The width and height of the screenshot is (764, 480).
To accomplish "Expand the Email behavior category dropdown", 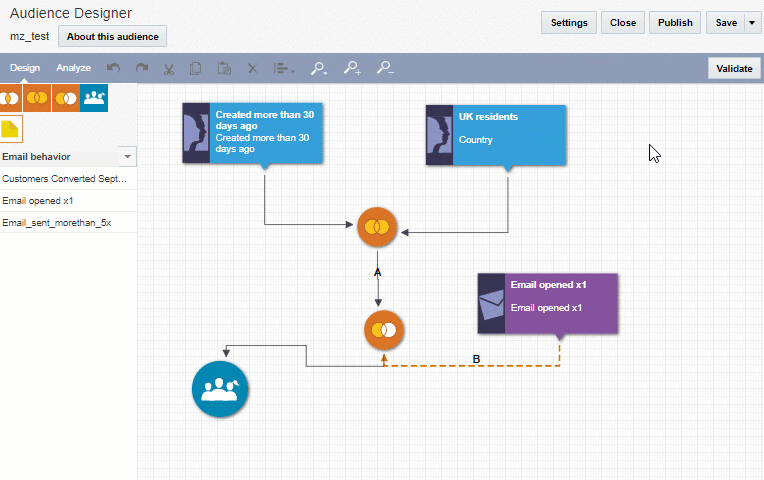I will [x=127, y=156].
